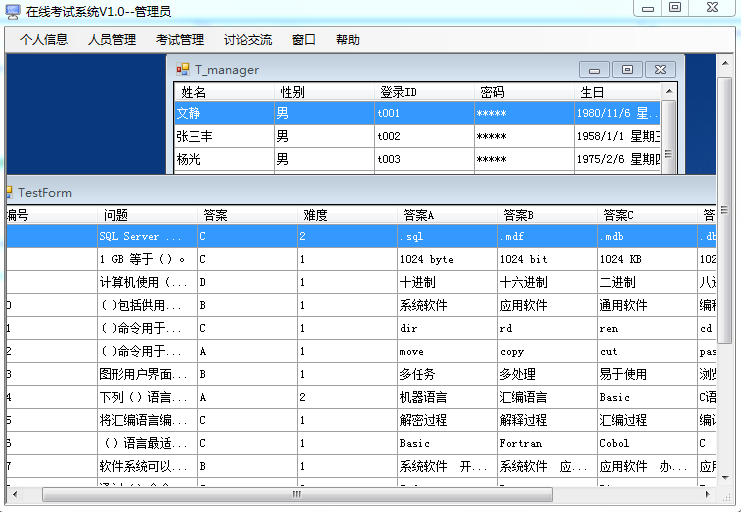Click main window vertical scroll up arrow
The height and width of the screenshot is (512, 741).
724,62
